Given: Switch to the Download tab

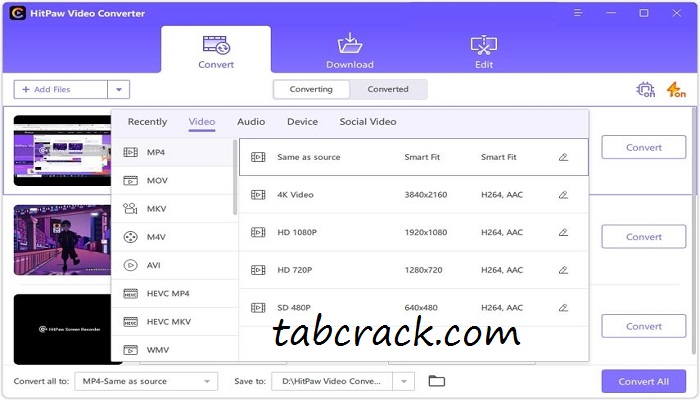Looking at the screenshot, I should tap(350, 51).
